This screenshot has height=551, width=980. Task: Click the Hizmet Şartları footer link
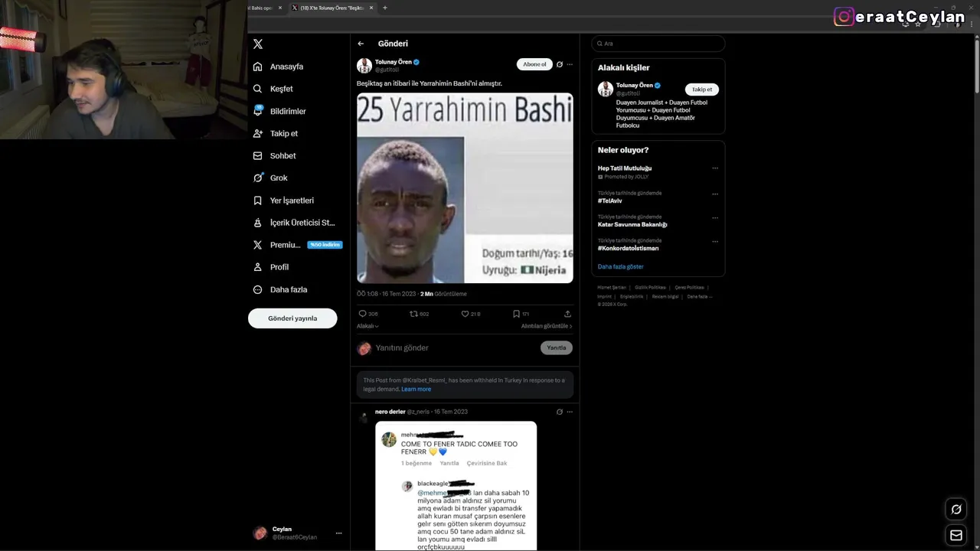pyautogui.click(x=612, y=288)
